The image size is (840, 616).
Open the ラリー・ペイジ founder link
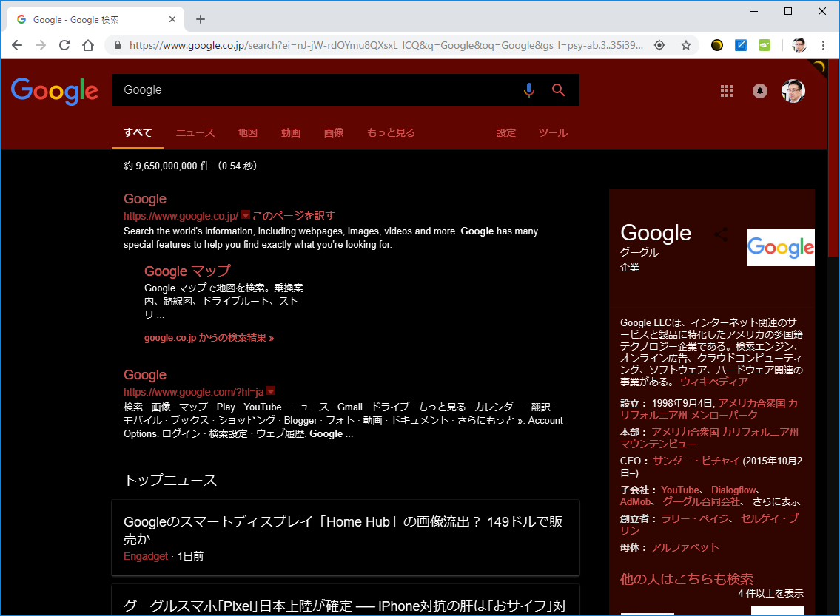696,518
